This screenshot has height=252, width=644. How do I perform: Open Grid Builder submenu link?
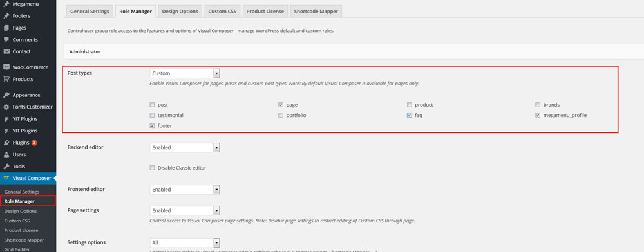17,249
